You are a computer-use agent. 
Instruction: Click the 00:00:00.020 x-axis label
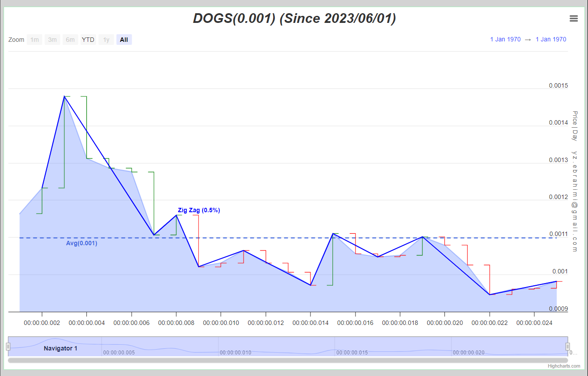coord(445,323)
